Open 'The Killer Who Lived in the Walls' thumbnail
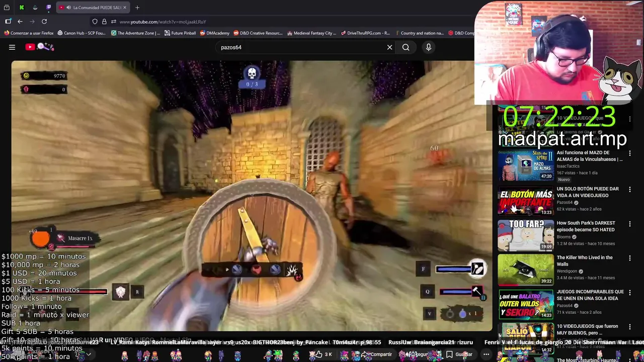Viewport: 644px width, 362px height. tap(526, 269)
